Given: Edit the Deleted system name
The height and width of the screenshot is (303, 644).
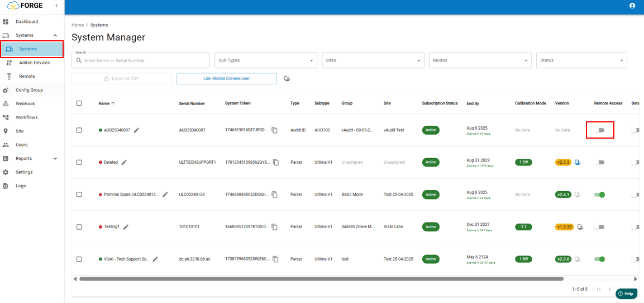Looking at the screenshot, I should (x=125, y=163).
